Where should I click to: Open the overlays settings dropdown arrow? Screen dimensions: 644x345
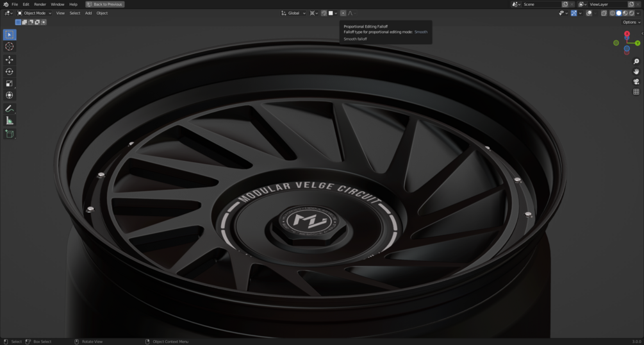595,13
